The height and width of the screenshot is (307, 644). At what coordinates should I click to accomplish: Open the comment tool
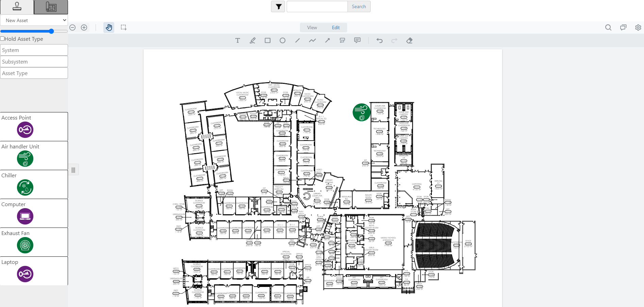click(x=357, y=40)
